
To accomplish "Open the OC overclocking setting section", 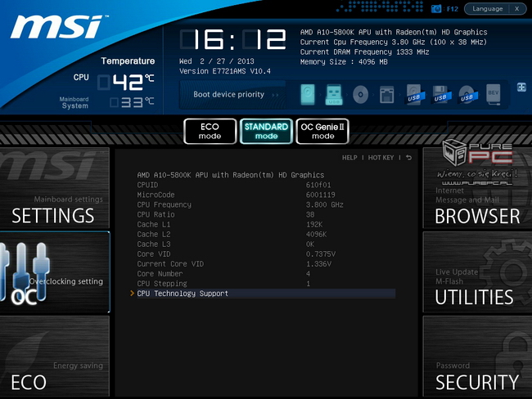I will (55, 272).
